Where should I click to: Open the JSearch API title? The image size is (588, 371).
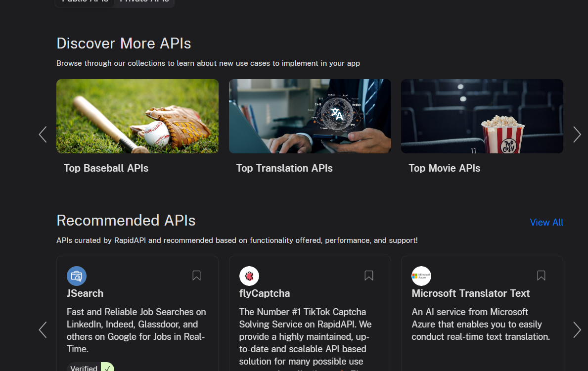pyautogui.click(x=85, y=293)
